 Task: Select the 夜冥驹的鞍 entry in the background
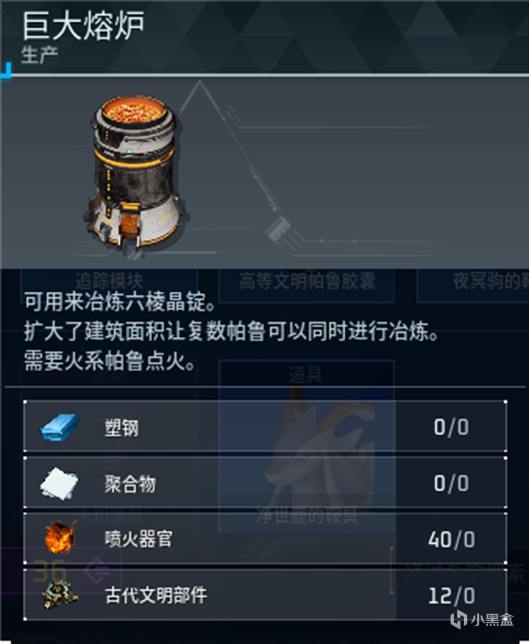(x=490, y=282)
